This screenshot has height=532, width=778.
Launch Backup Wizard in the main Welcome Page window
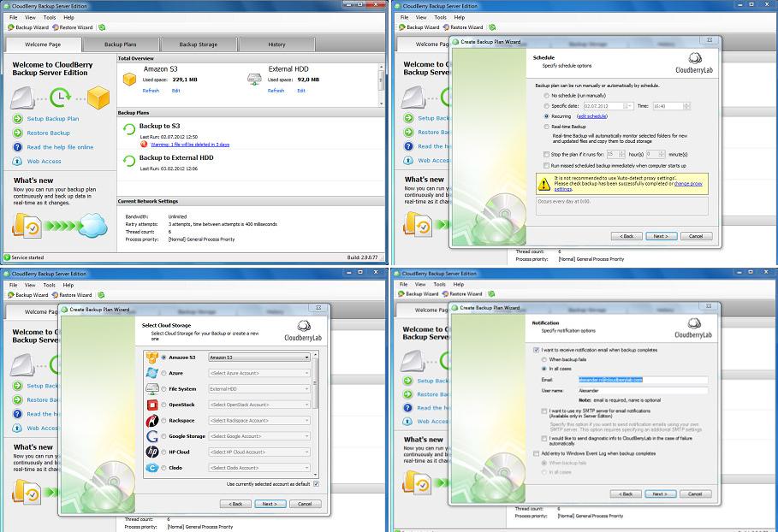pos(28,27)
